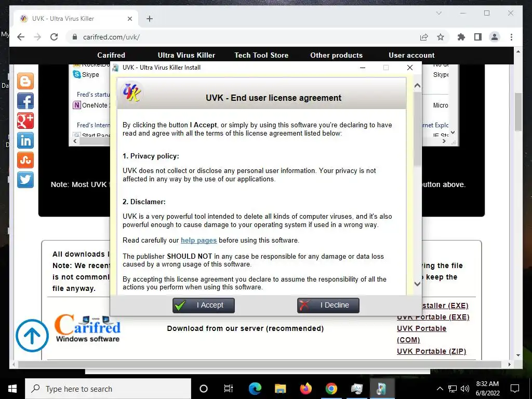Screen dimensions: 532x399
Task: Open the help pages link
Action: tap(198, 240)
